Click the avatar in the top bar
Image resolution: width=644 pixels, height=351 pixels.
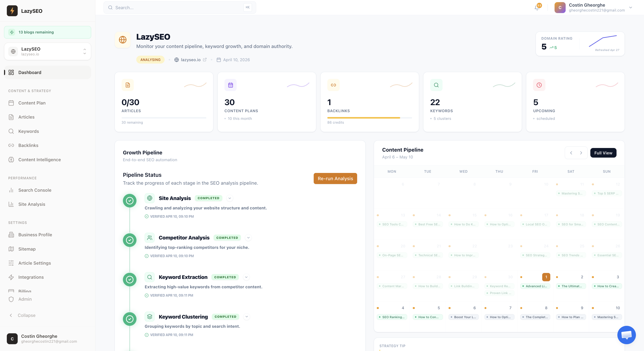coord(560,7)
